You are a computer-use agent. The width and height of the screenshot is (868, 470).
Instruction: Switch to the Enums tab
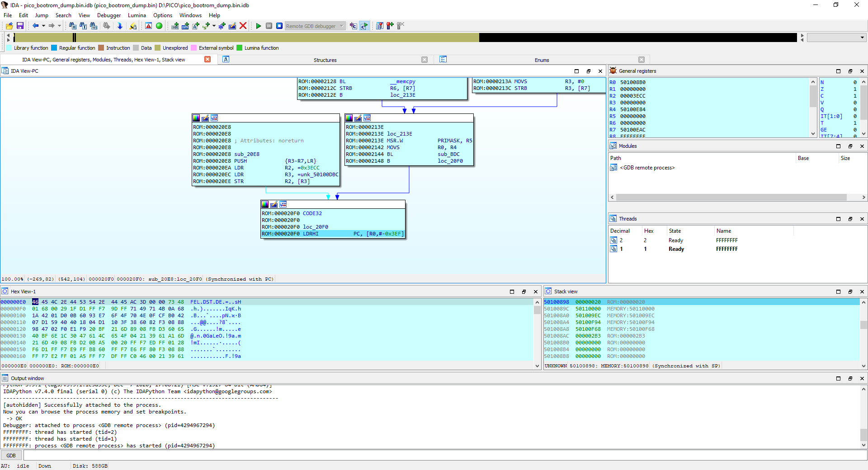[542, 60]
